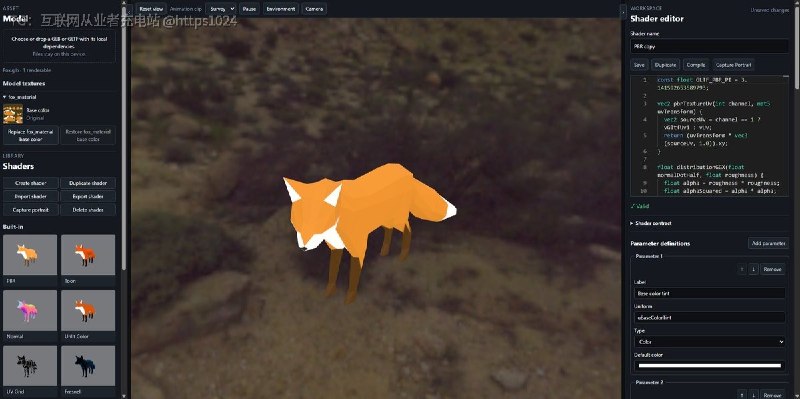Screen dimensions: 800x399
Task: Move Parameter 2 up with arrow
Action: 742,394
